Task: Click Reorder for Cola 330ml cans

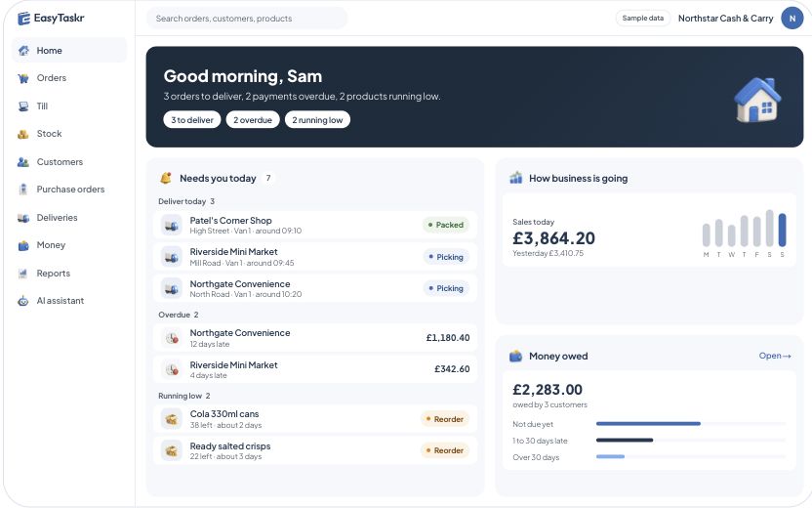Action: click(x=445, y=419)
